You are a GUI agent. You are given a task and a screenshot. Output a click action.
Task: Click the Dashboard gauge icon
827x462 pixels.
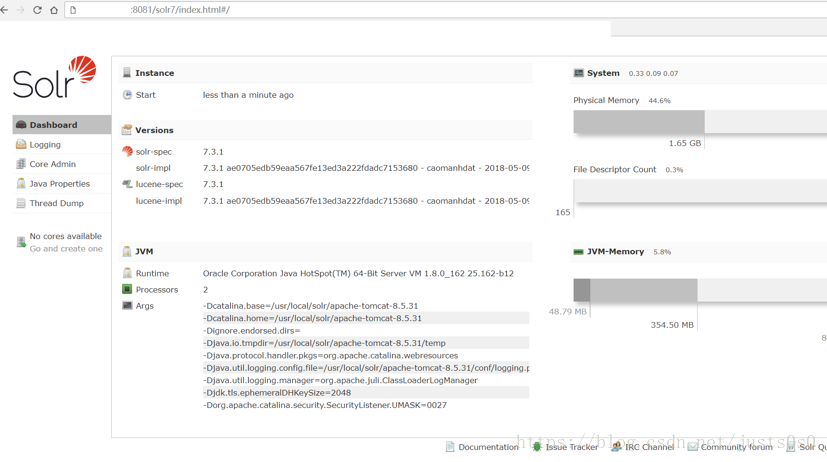tap(21, 125)
